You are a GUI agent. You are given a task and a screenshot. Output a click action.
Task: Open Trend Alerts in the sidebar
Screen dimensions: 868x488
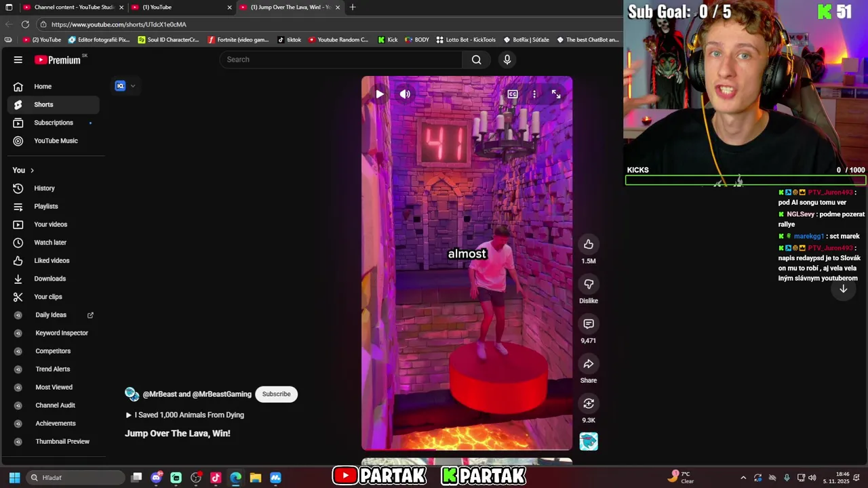click(53, 369)
